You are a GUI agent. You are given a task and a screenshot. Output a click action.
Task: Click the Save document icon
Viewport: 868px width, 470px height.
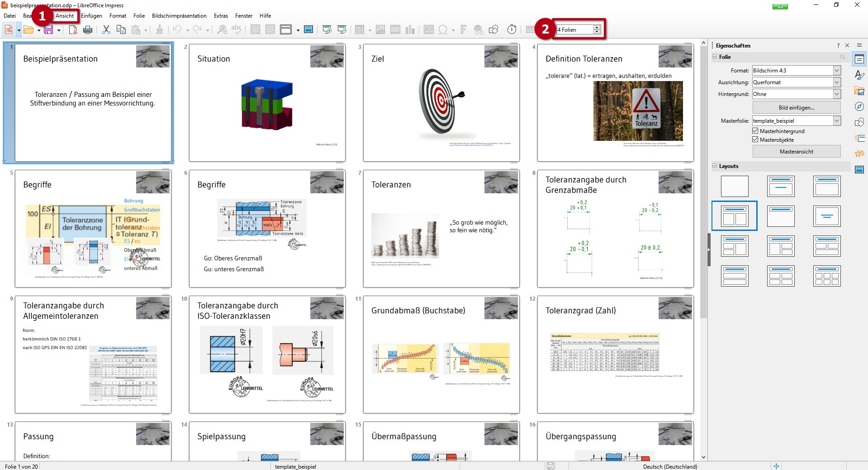coord(48,30)
